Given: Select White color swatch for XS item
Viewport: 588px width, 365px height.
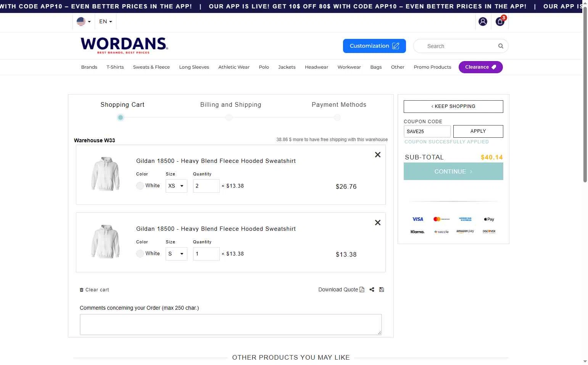Looking at the screenshot, I should coord(140,186).
